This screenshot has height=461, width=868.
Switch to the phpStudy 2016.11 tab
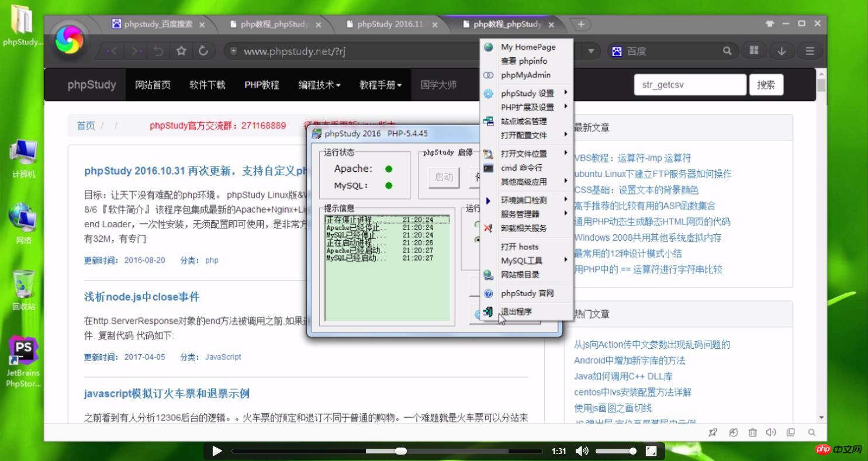[389, 25]
